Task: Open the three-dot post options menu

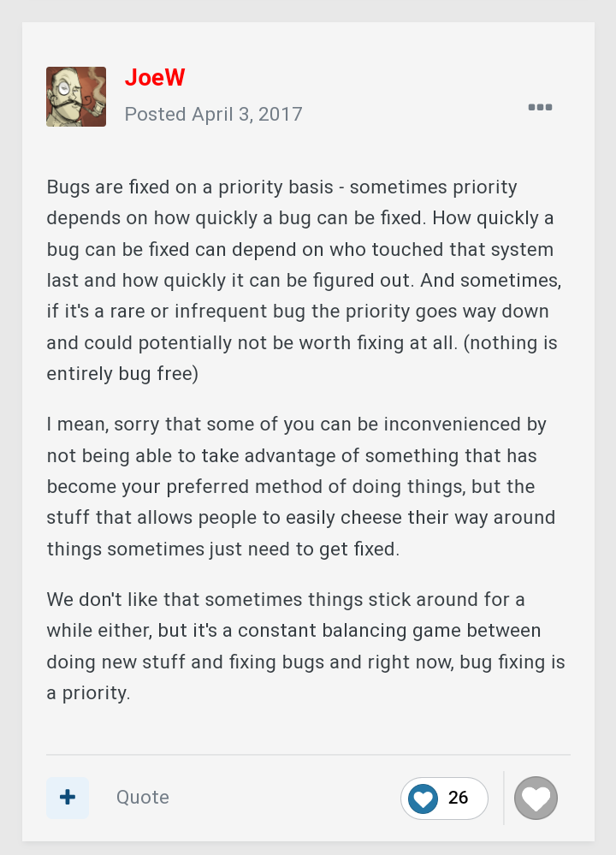Action: pos(540,107)
